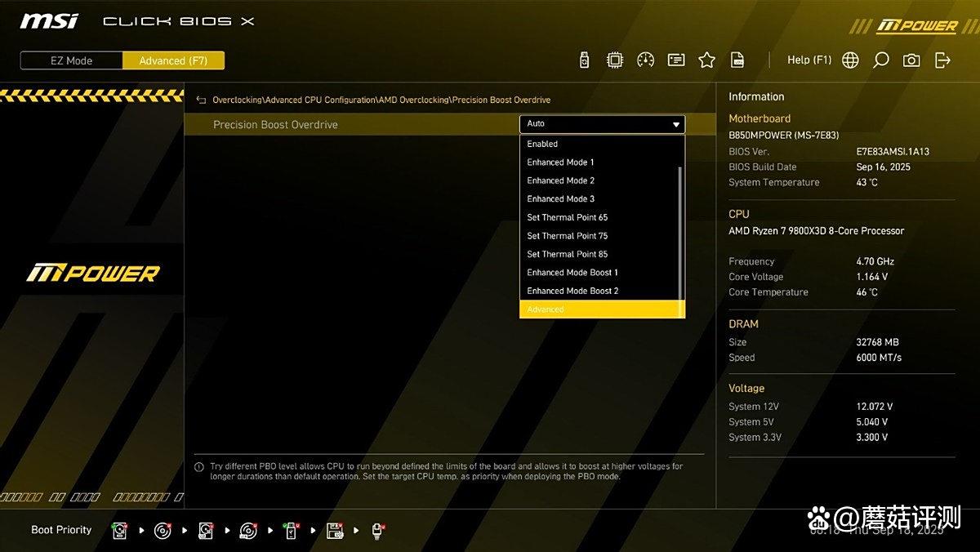Select fourth boot device (USB optical disc) icon
Viewport: 980px width, 552px height.
click(248, 531)
